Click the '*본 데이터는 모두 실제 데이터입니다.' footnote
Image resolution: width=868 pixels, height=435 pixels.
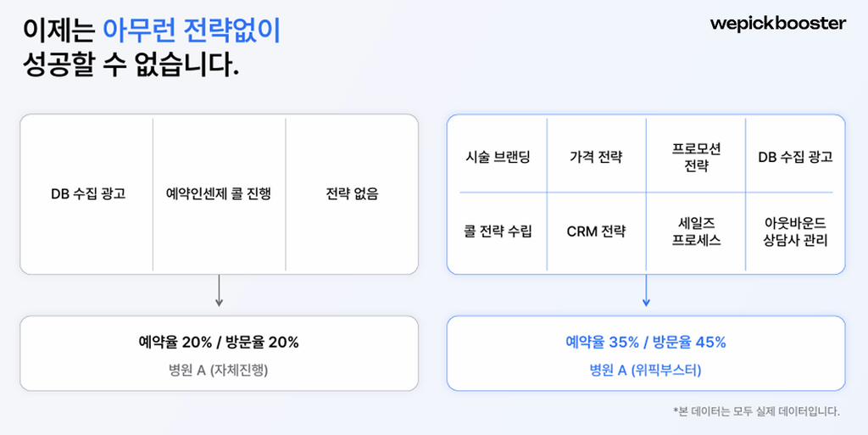pos(756,411)
